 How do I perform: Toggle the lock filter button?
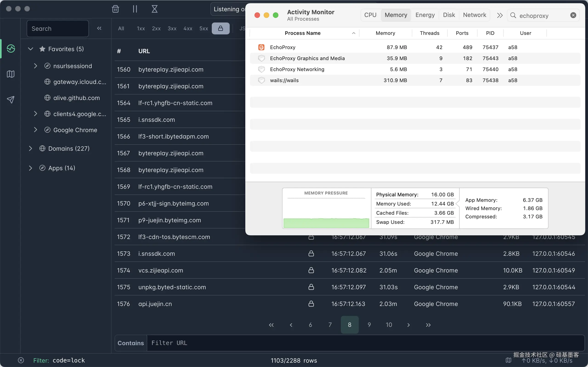220,28
